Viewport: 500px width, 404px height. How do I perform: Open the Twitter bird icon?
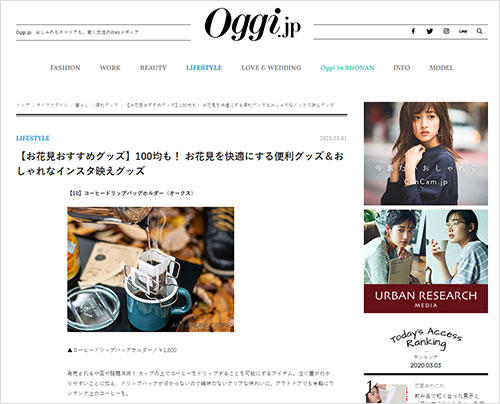click(x=430, y=31)
